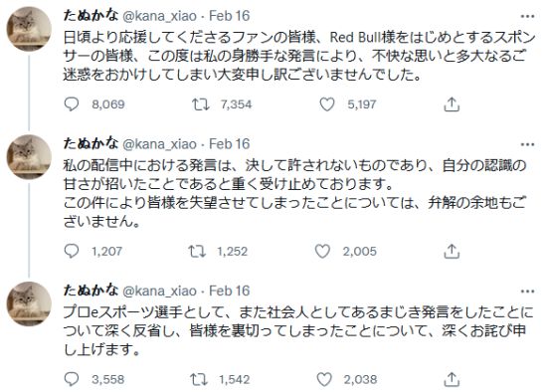Screen dimensions: 547x392
Task: Open the more options menu on first tweet
Action: [527, 16]
